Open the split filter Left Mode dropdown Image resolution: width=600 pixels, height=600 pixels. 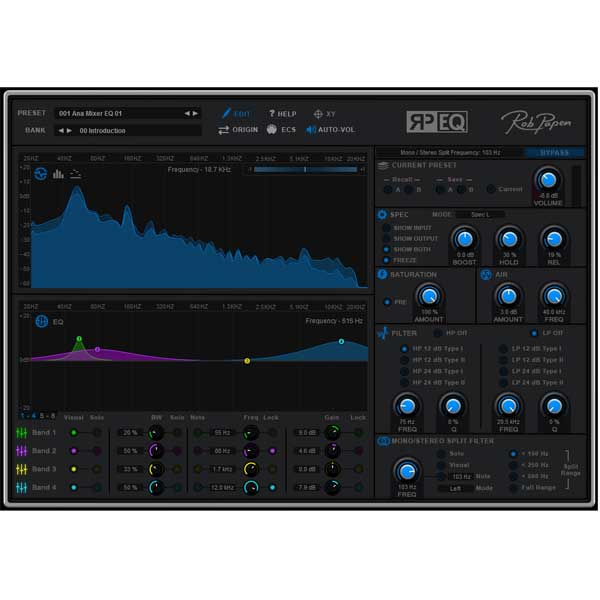coord(455,488)
